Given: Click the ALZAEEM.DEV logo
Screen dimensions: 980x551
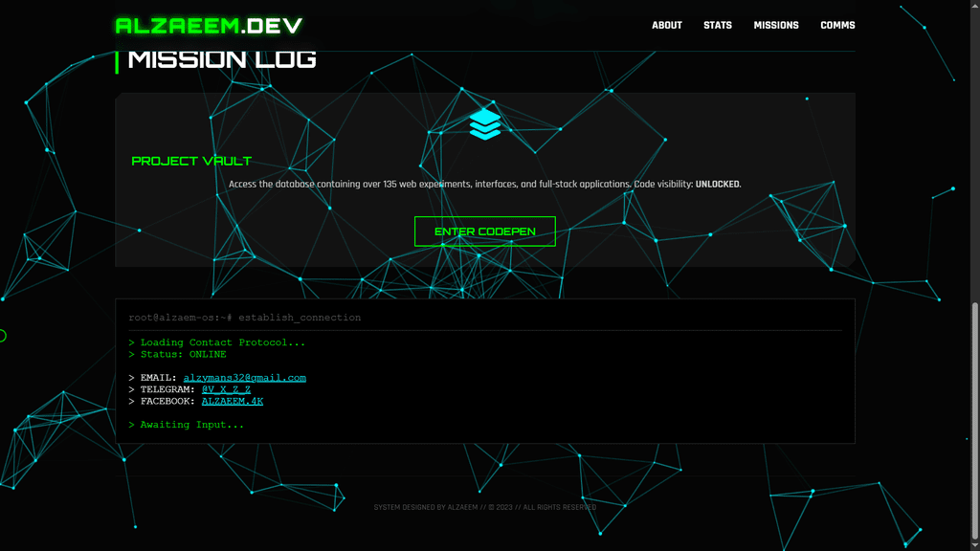Looking at the screenshot, I should pyautogui.click(x=209, y=26).
